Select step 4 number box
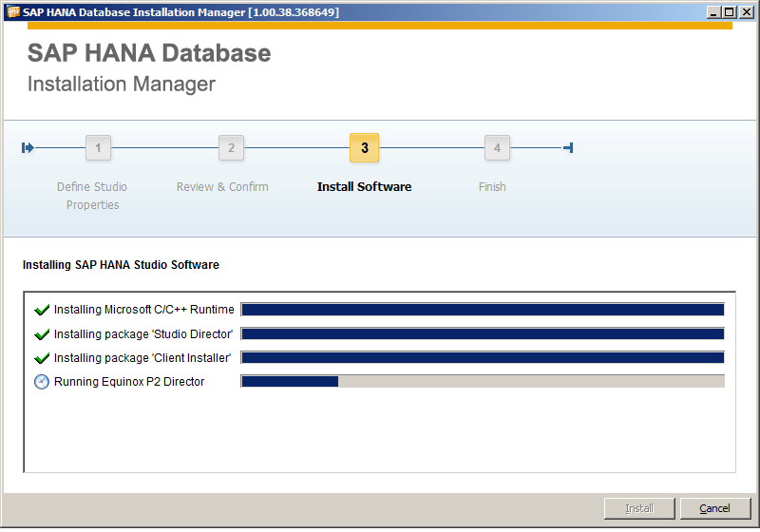Image resolution: width=760 pixels, height=532 pixels. click(x=497, y=148)
